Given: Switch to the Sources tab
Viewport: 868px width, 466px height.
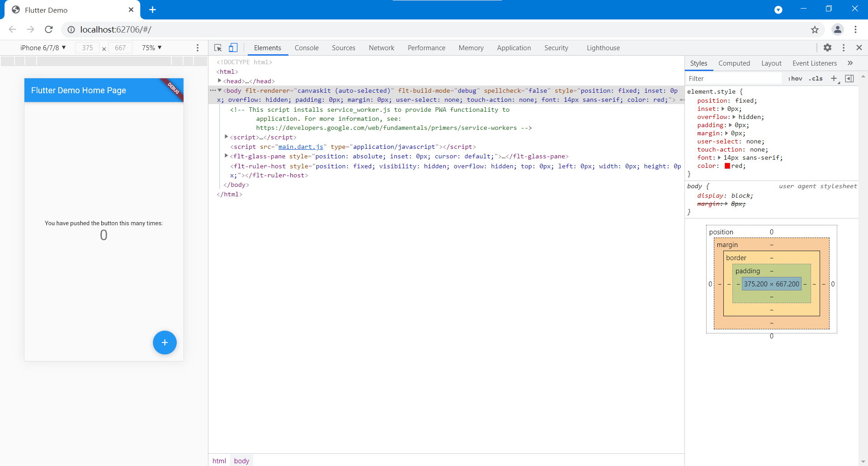Looking at the screenshot, I should [344, 48].
